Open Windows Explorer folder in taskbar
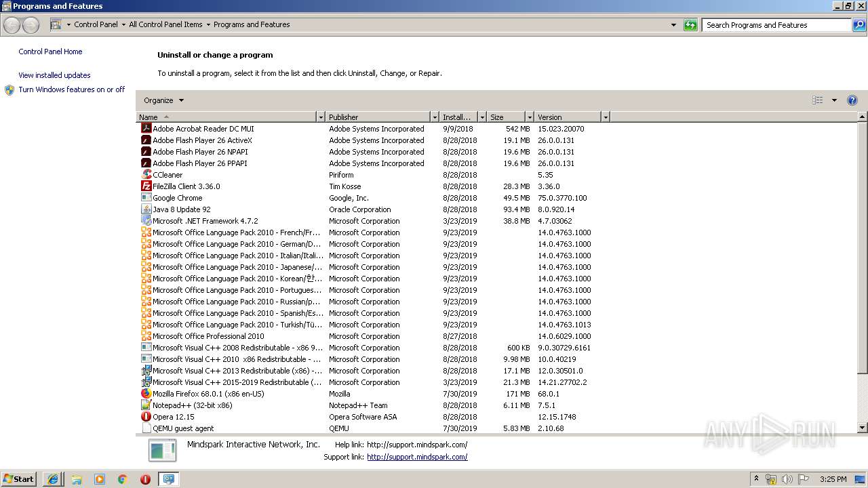 click(77, 479)
